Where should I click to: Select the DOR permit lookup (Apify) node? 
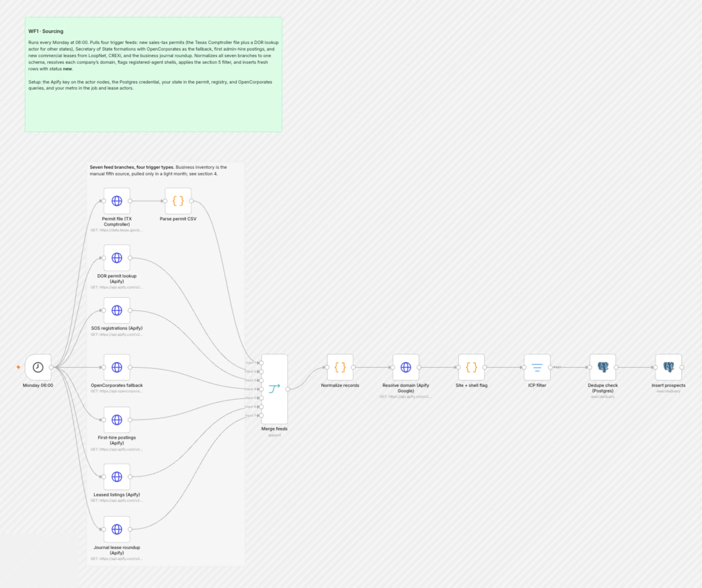point(117,258)
